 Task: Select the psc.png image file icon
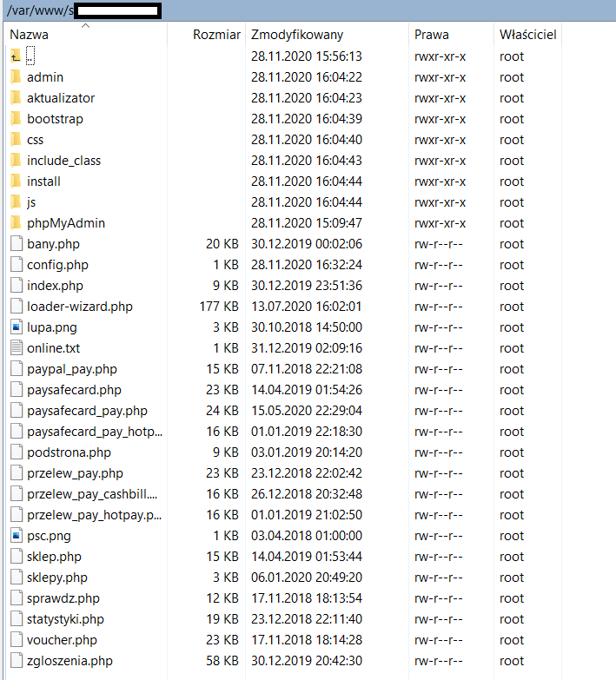(16, 536)
